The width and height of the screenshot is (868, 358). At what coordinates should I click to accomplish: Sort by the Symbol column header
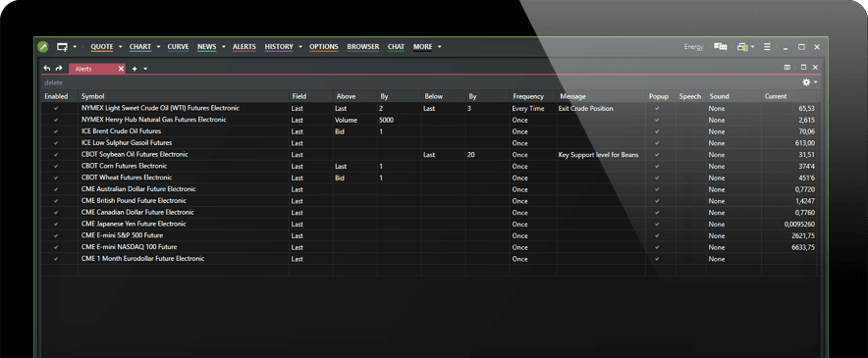click(x=184, y=96)
